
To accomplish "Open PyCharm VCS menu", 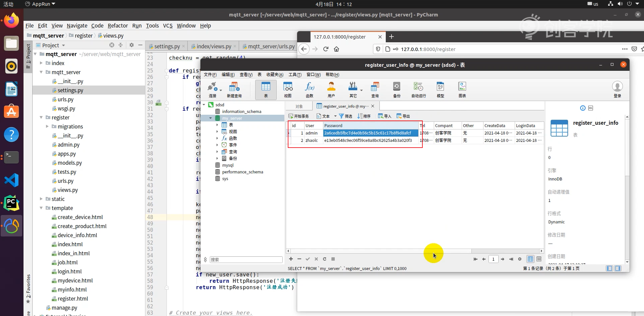I will 168,25.
